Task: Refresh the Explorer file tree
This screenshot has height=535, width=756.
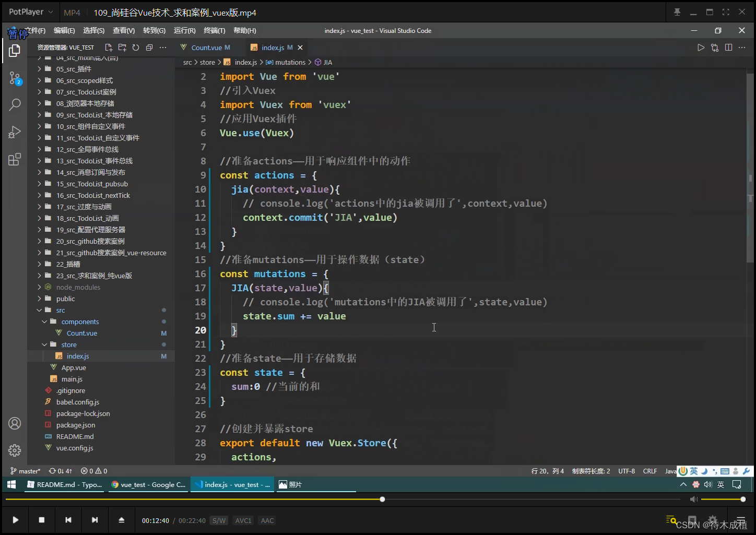Action: (x=135, y=47)
